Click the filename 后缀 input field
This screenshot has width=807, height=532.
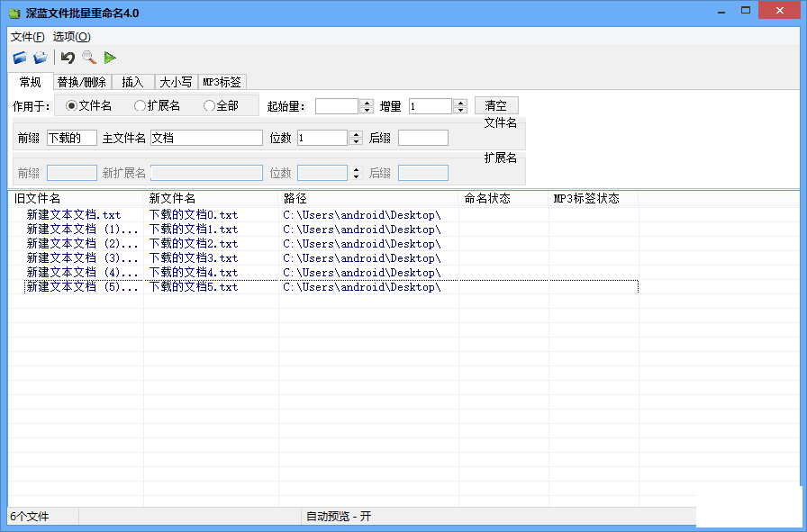click(x=423, y=138)
